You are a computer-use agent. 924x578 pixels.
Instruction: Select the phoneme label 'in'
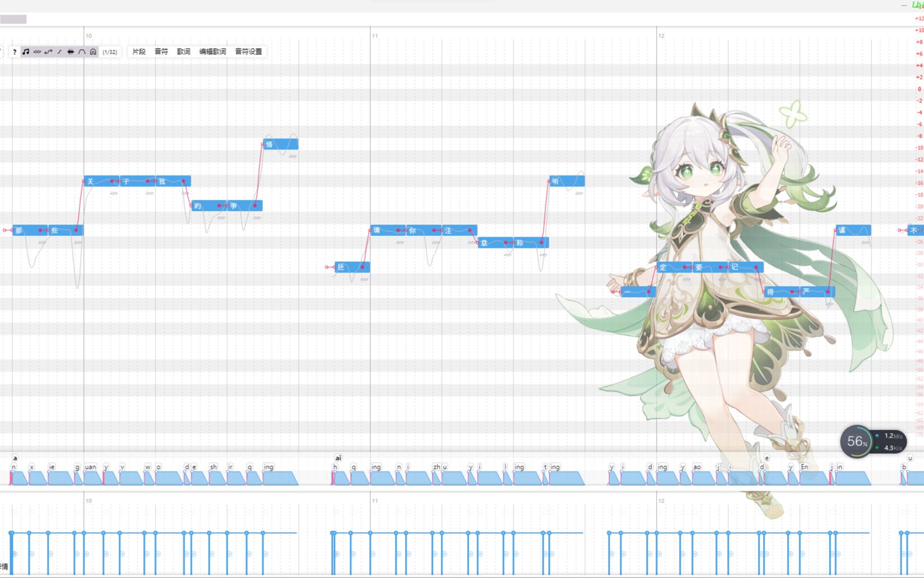point(840,467)
